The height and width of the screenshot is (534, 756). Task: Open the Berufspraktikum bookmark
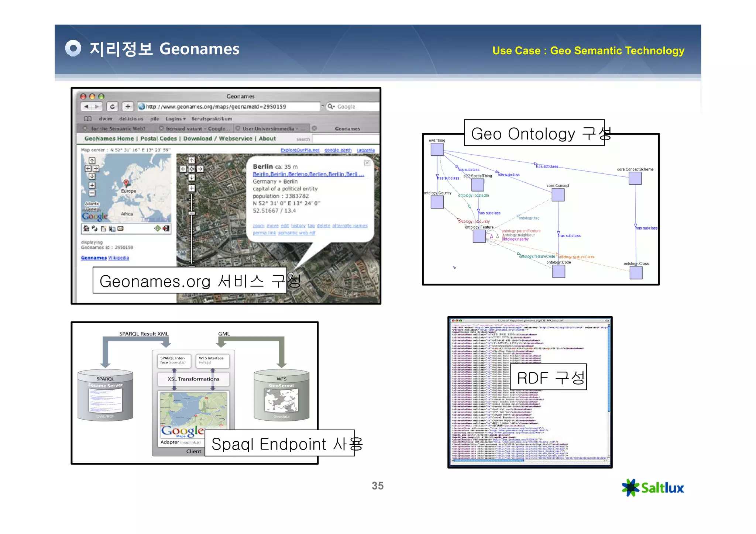point(212,119)
